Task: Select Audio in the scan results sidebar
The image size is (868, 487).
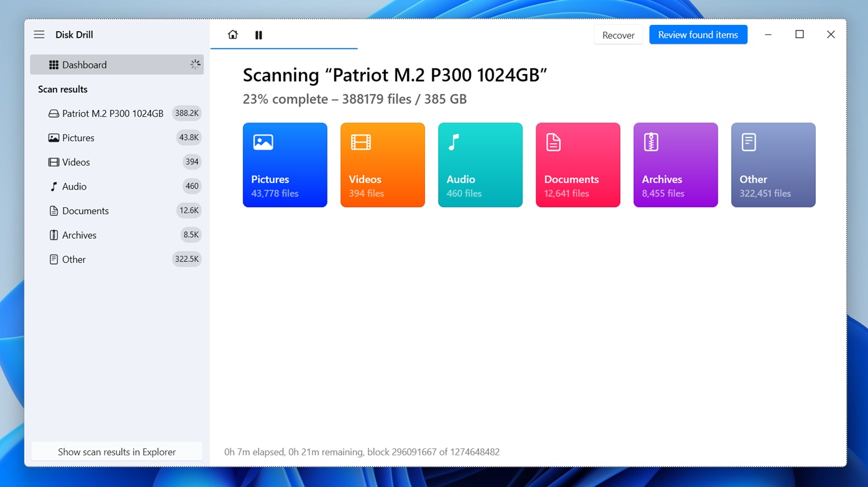Action: 117,186
